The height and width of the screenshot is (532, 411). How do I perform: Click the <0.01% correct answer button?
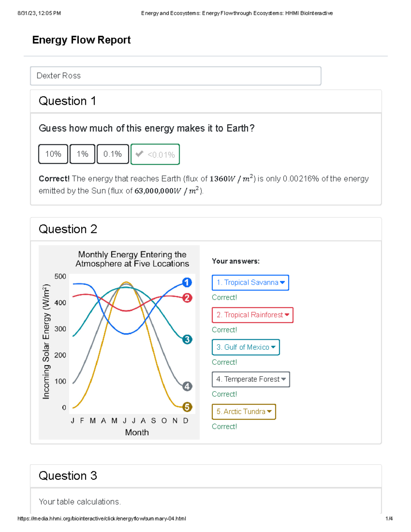coord(155,154)
